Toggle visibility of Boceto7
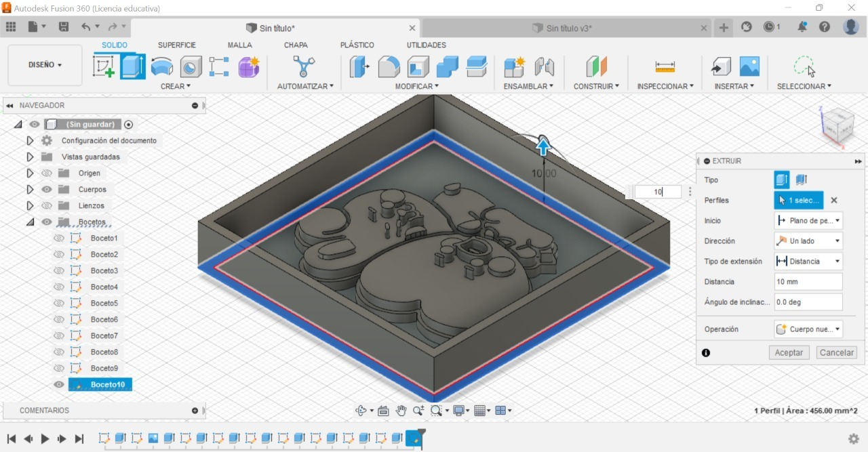 click(59, 336)
